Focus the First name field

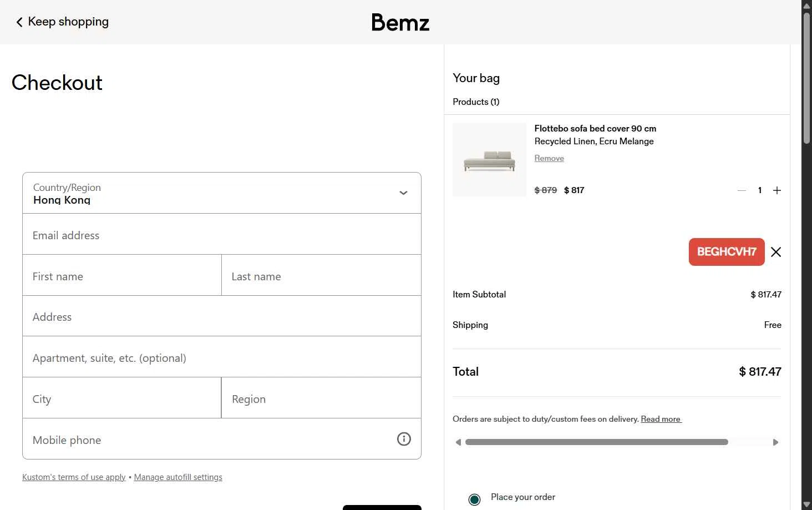[122, 275]
